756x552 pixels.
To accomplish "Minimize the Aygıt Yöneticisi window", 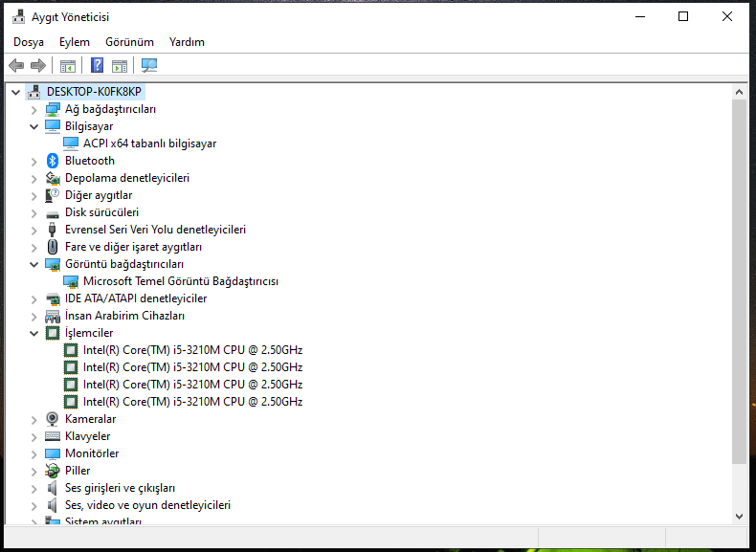I will click(640, 17).
